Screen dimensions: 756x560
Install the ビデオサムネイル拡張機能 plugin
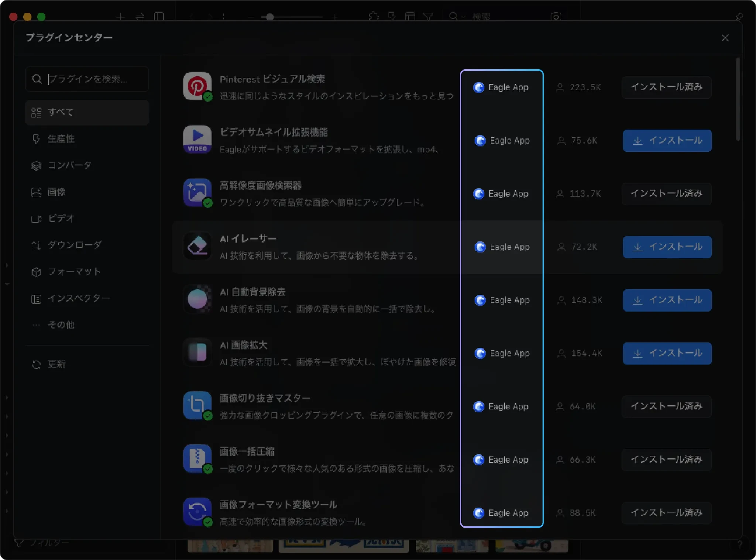click(667, 141)
